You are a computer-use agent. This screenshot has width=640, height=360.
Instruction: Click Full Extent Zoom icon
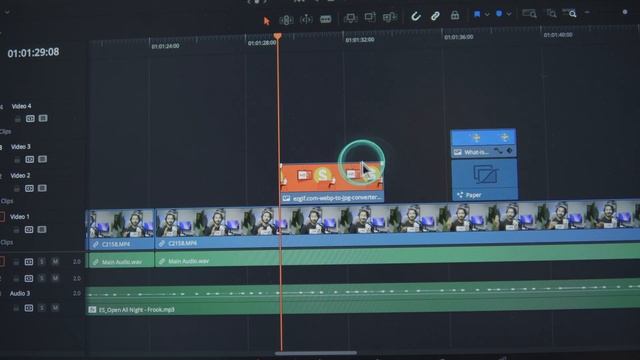click(529, 13)
